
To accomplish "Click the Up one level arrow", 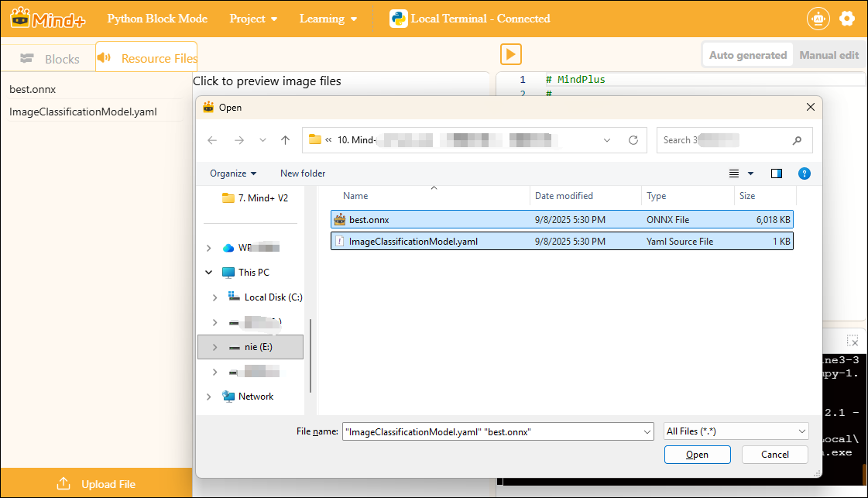I will [x=285, y=140].
